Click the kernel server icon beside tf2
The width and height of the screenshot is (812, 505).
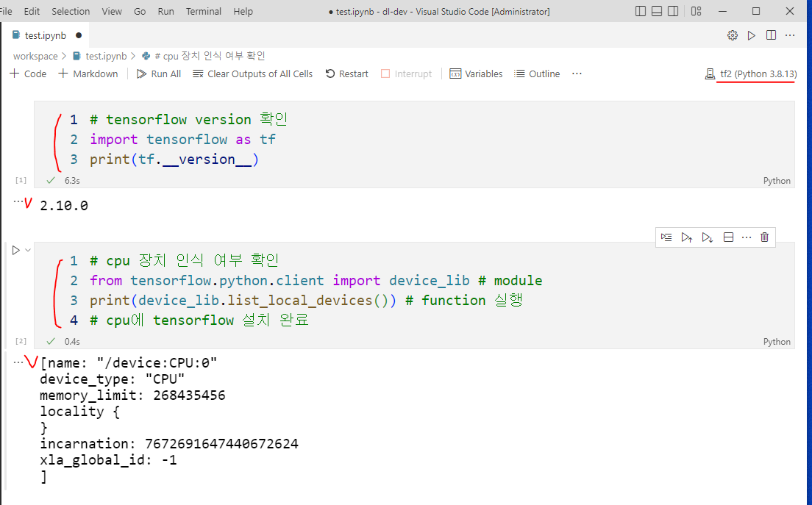click(710, 74)
